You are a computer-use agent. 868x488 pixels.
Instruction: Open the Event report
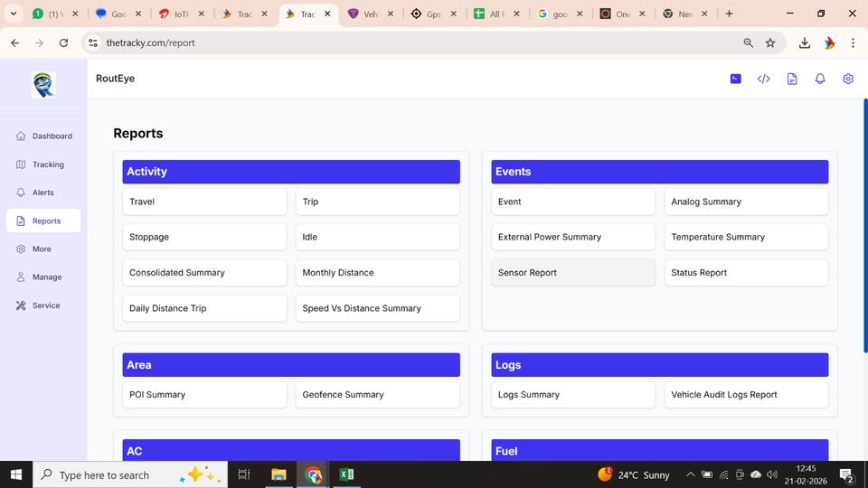(573, 202)
